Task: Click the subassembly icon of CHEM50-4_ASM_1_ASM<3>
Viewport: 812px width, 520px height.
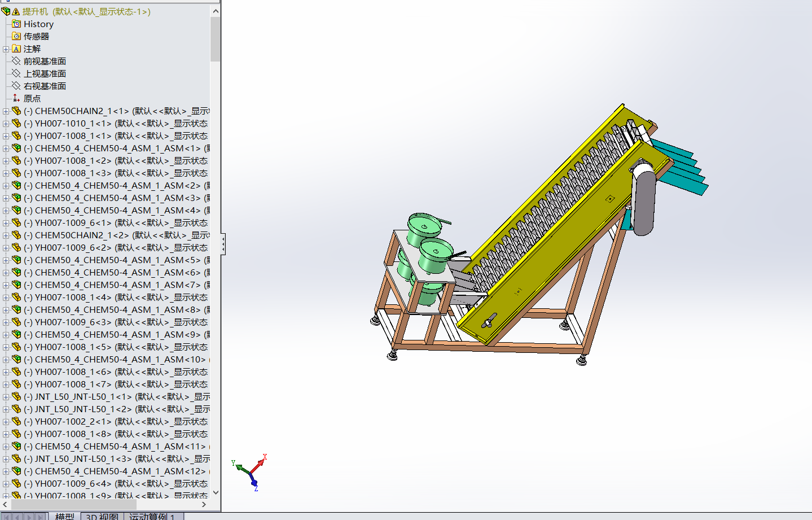Action: coord(16,198)
